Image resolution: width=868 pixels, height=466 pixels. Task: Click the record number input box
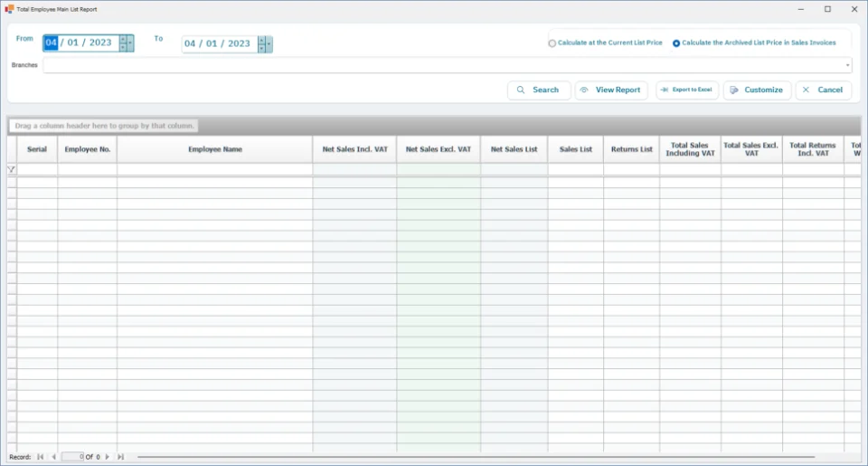(72, 457)
